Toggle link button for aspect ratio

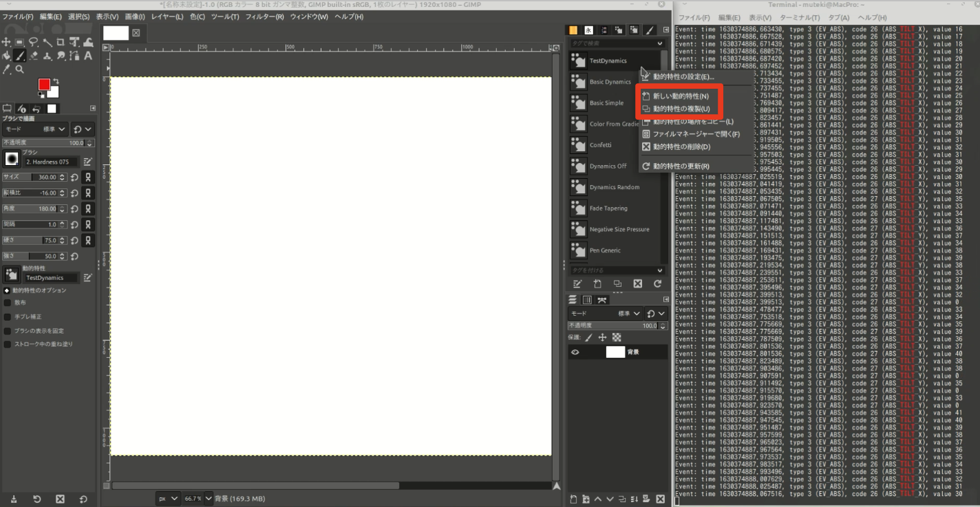tap(88, 193)
